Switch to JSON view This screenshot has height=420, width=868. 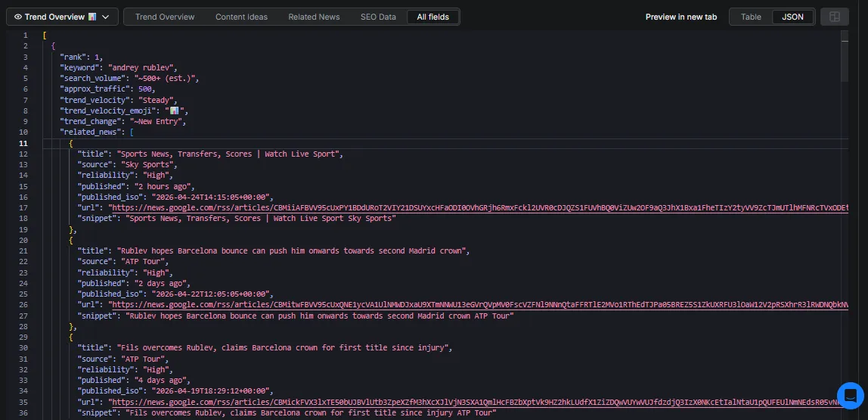coord(792,17)
